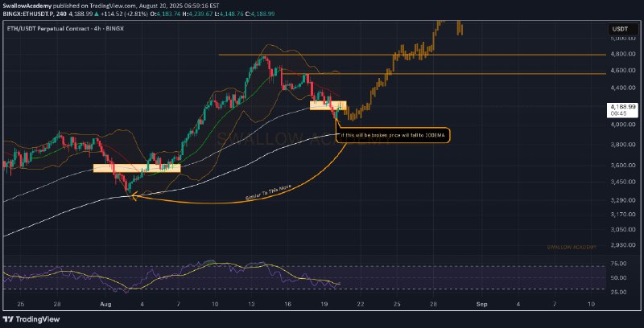Click the current price label 4,188.99

pyautogui.click(x=623, y=106)
